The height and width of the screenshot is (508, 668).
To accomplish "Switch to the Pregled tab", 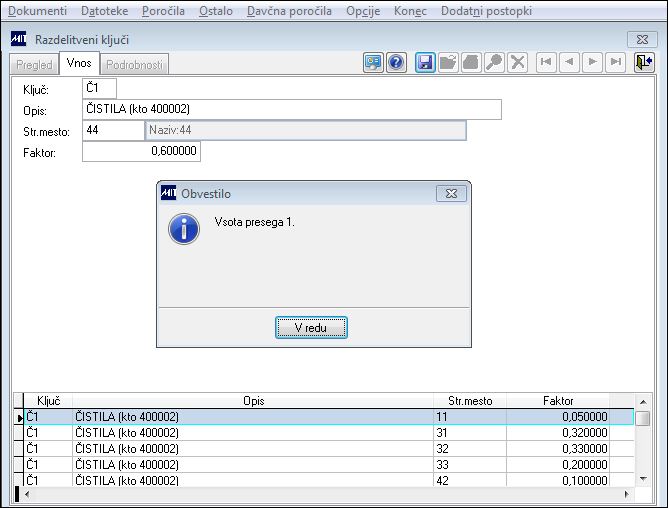I will click(34, 65).
